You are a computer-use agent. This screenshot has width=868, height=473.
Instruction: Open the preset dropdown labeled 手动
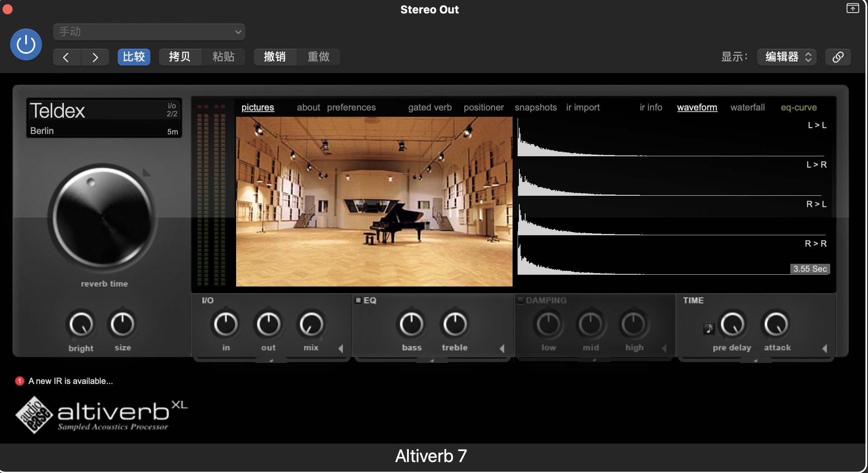tap(149, 32)
